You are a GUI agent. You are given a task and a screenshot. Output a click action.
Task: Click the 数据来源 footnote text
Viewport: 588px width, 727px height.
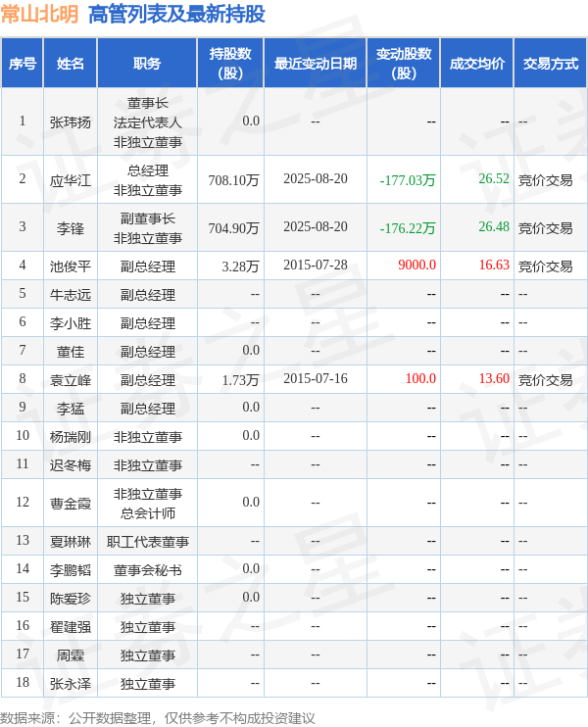click(157, 718)
